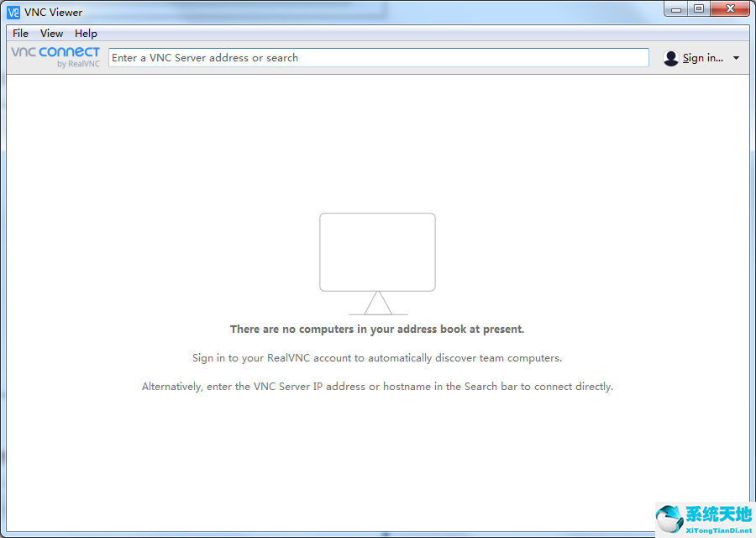Viewport: 756px width, 538px height.
Task: Click the user avatar silhouette icon
Action: (x=670, y=58)
